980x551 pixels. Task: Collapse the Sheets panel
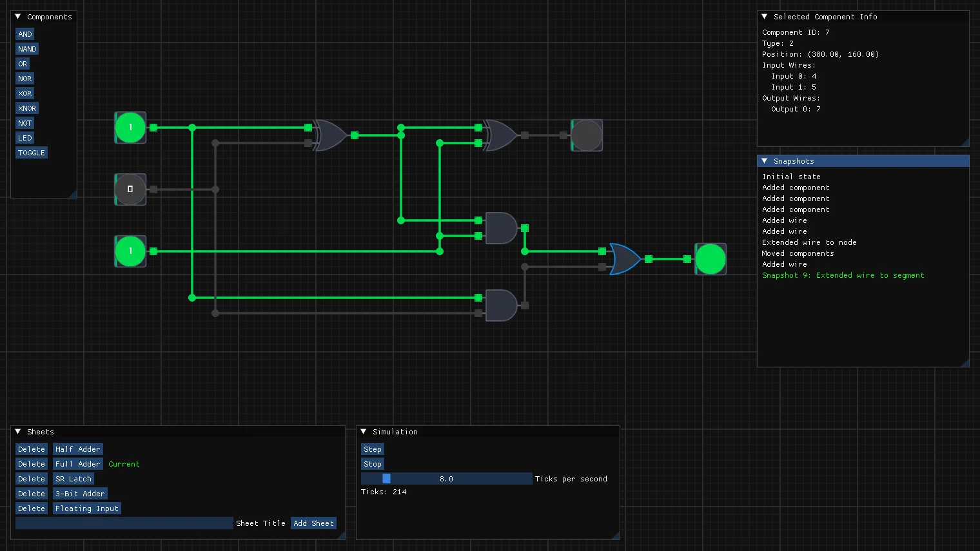18,432
